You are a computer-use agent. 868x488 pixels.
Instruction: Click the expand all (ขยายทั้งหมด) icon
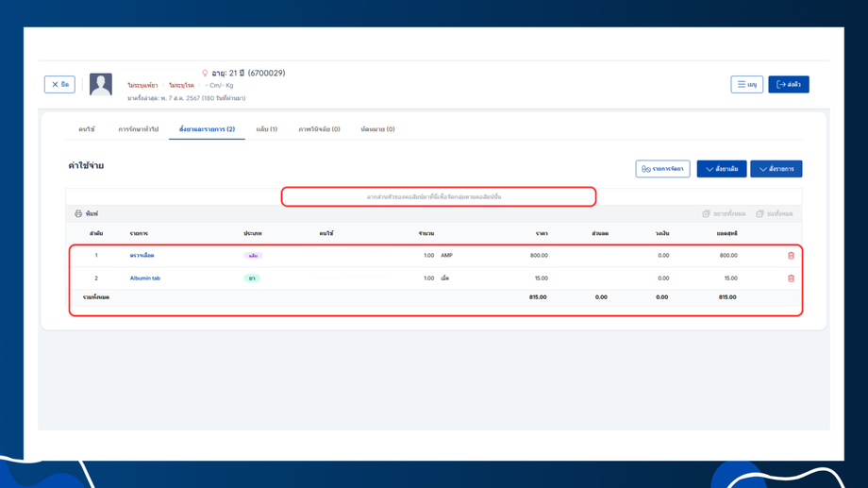(706, 214)
